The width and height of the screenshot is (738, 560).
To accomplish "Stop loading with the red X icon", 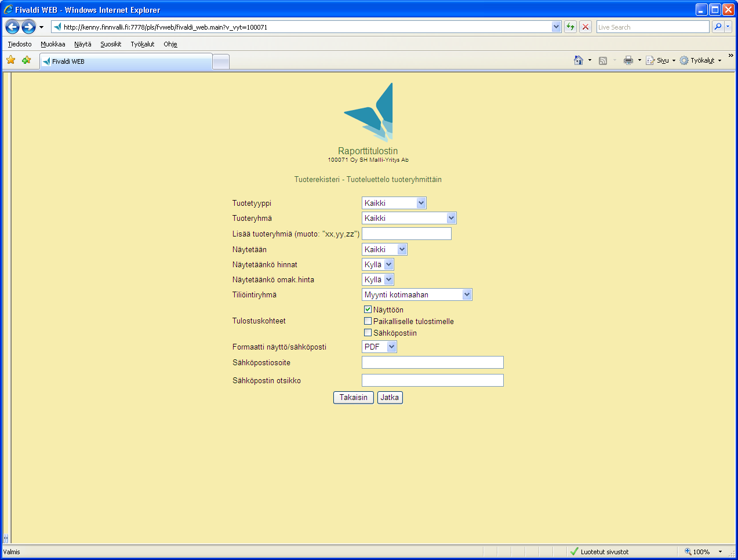I will tap(586, 27).
